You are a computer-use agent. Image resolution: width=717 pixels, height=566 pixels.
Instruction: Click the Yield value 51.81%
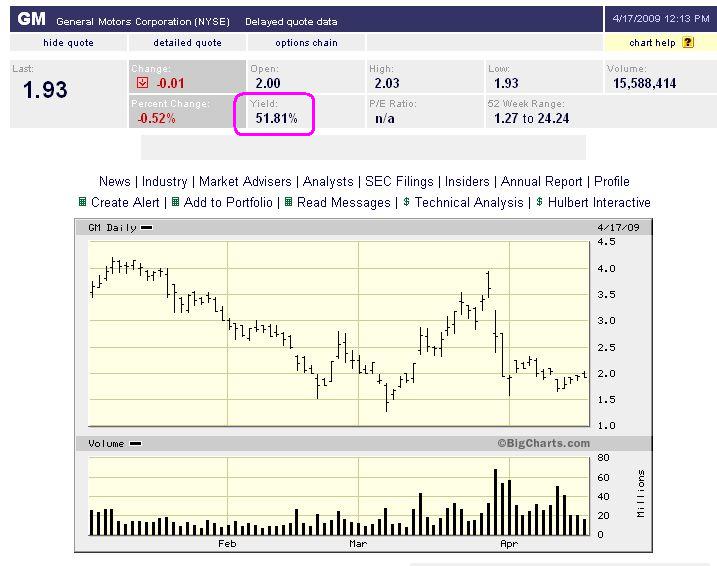[277, 118]
